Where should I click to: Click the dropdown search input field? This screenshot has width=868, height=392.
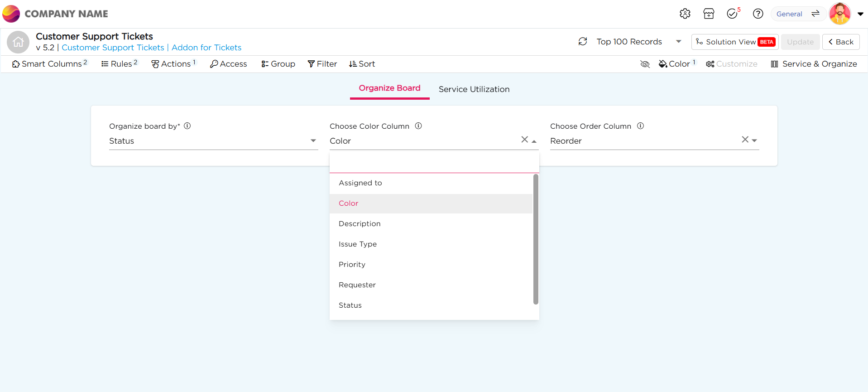434,163
